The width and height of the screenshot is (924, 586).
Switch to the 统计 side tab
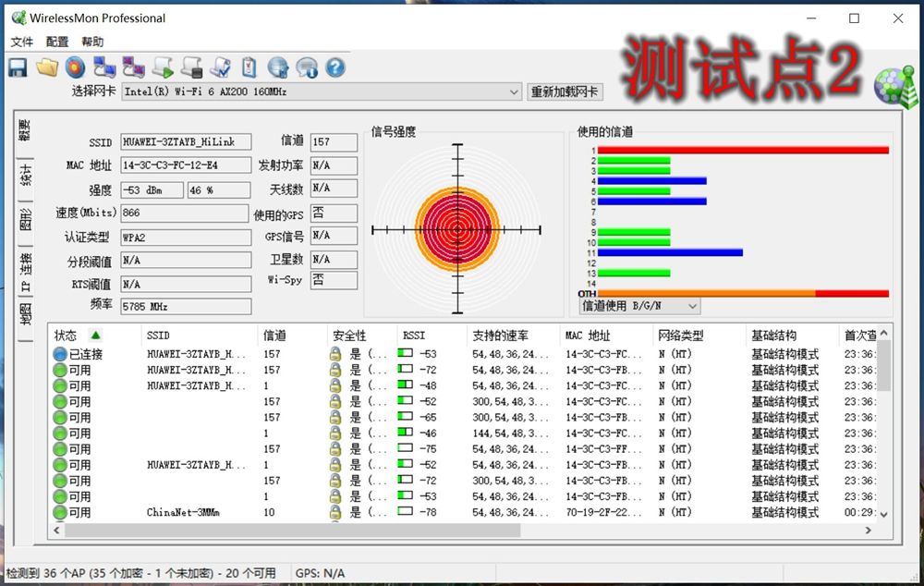[x=25, y=177]
